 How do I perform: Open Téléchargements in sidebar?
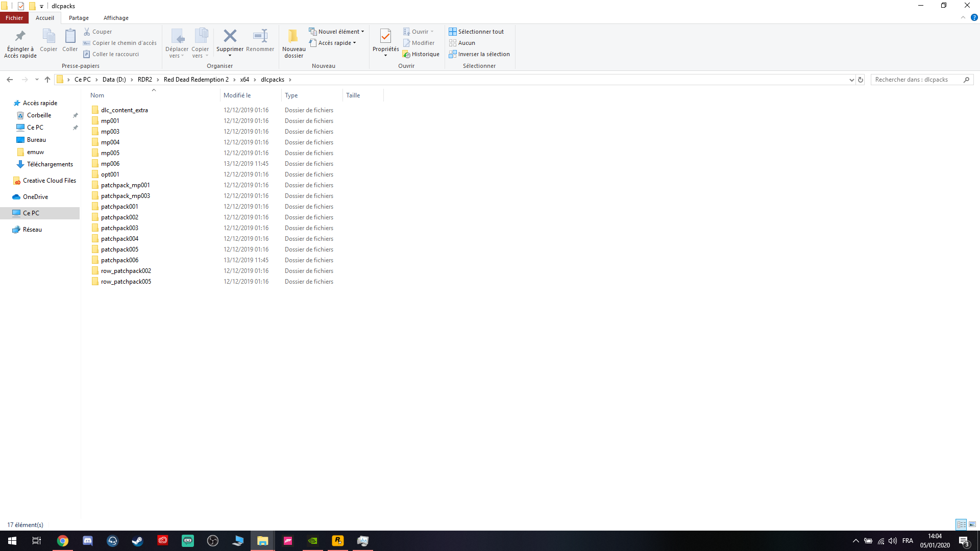tap(50, 164)
